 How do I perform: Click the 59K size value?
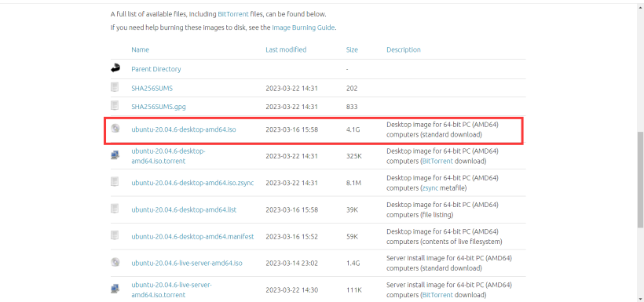(x=352, y=236)
